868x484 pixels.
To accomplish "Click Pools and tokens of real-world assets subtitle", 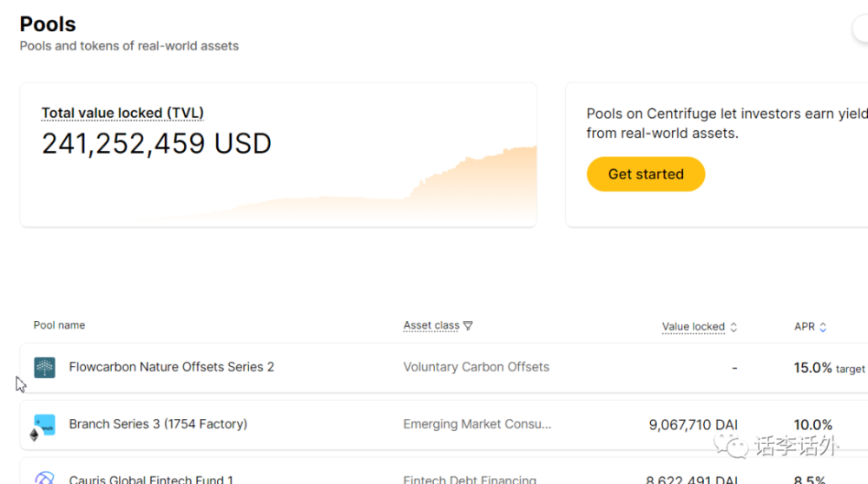I will (129, 46).
